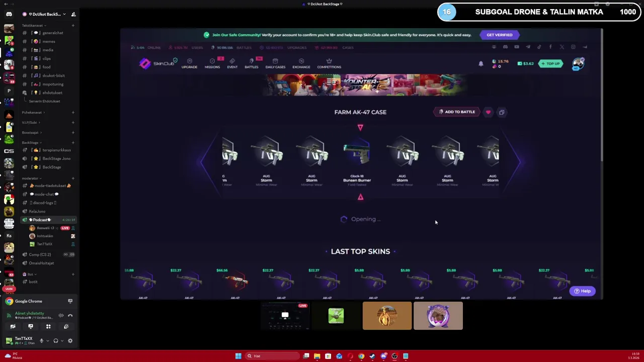Expand the Puhekanavat category
This screenshot has width=644, height=362.
click(x=33, y=112)
